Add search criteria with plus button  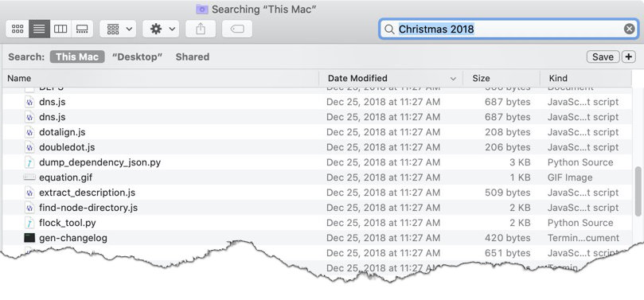pyautogui.click(x=628, y=56)
